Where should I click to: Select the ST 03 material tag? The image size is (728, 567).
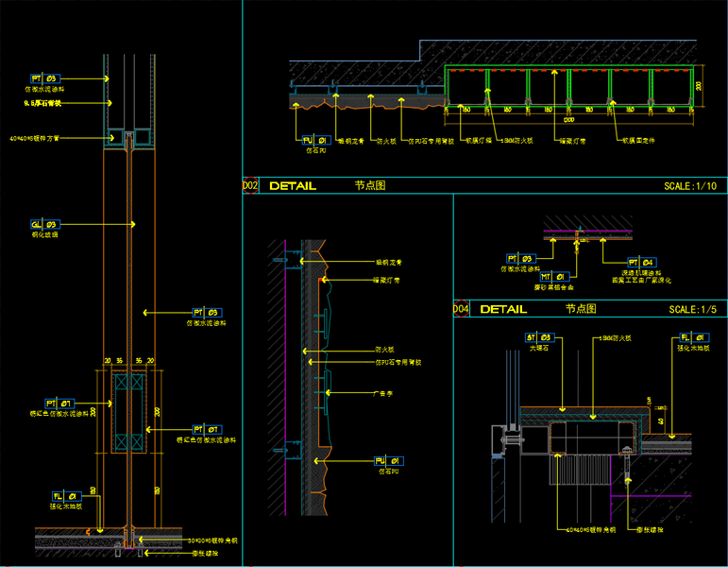click(x=539, y=337)
